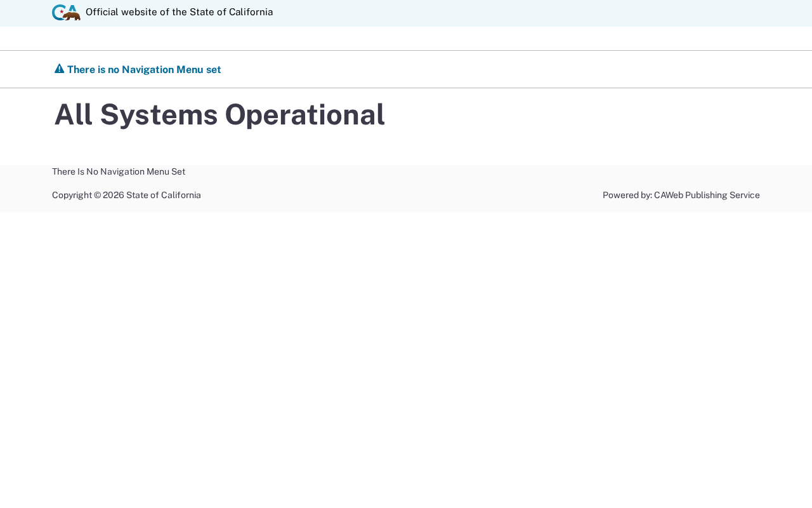Select footer "There Is No Navigation Menu Set" item
The width and height of the screenshot is (812, 508).
[x=119, y=171]
